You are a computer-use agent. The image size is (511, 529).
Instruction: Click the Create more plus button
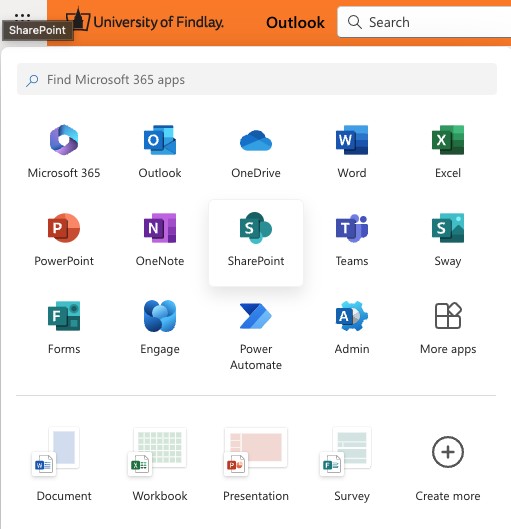(448, 452)
